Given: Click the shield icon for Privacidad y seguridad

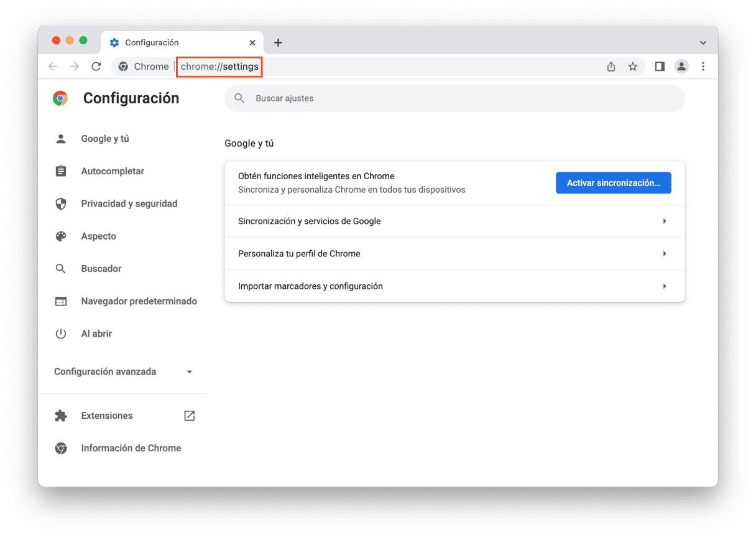Looking at the screenshot, I should tap(61, 203).
